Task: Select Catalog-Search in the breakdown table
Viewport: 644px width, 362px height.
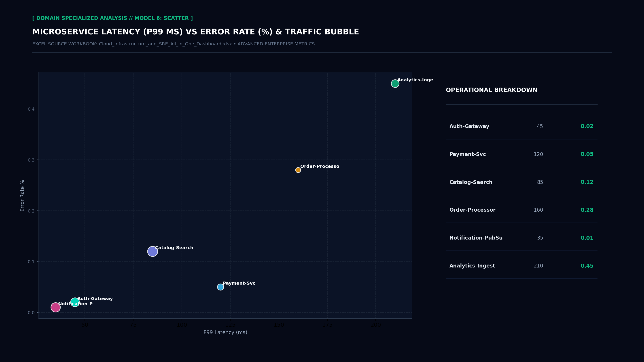Action: [x=471, y=182]
